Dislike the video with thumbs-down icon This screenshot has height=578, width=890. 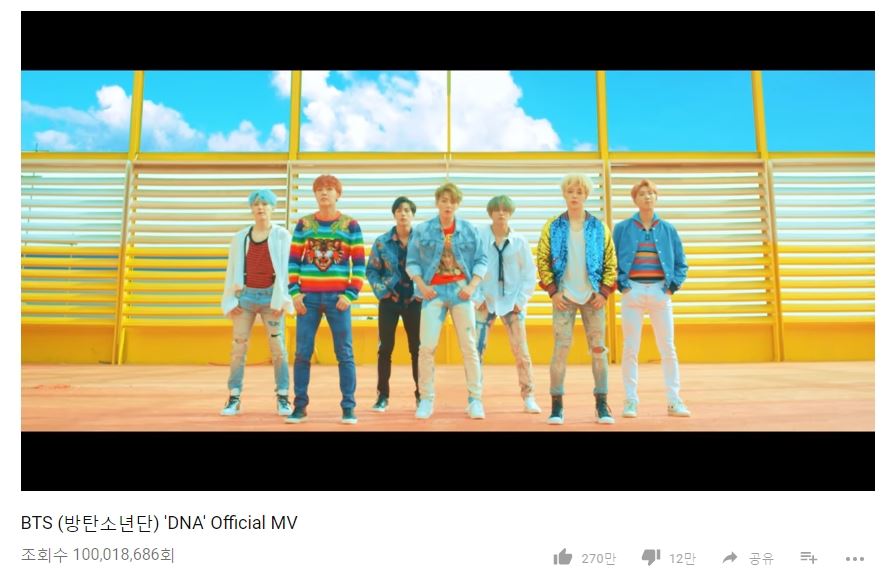click(651, 558)
